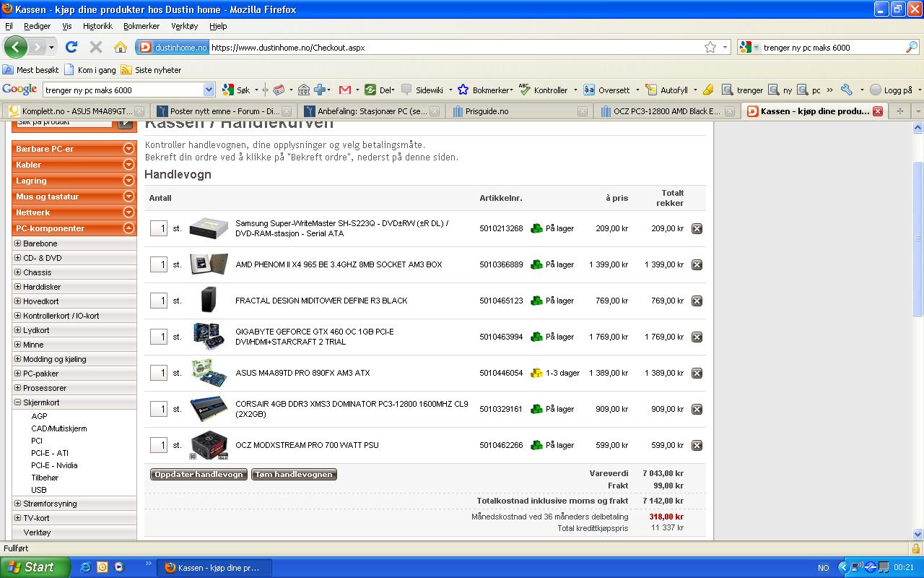Close the Komplett.no ASUS tab
Viewport: 924px width, 578px height.
[140, 111]
